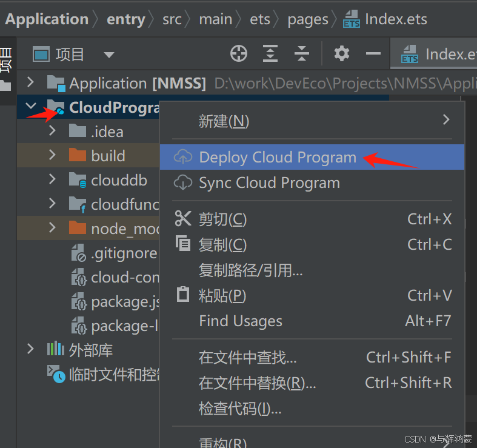Click the Application breadcrumb

coord(47,19)
